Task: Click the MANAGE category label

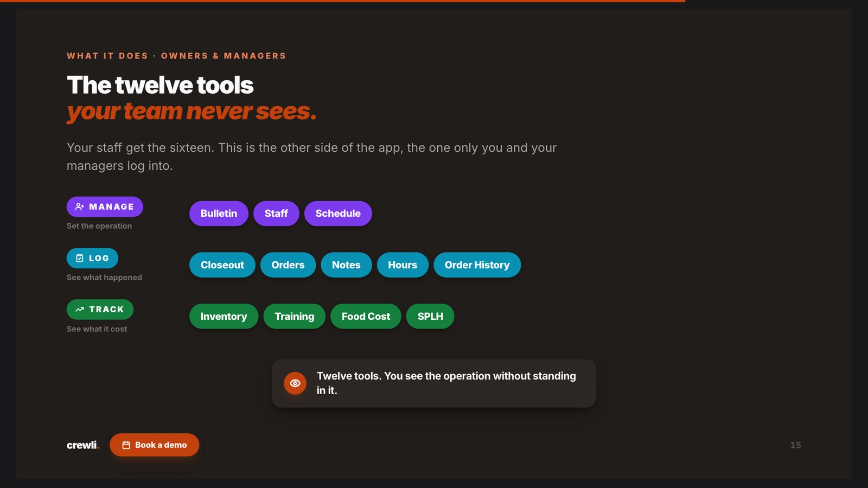Action: 105,207
